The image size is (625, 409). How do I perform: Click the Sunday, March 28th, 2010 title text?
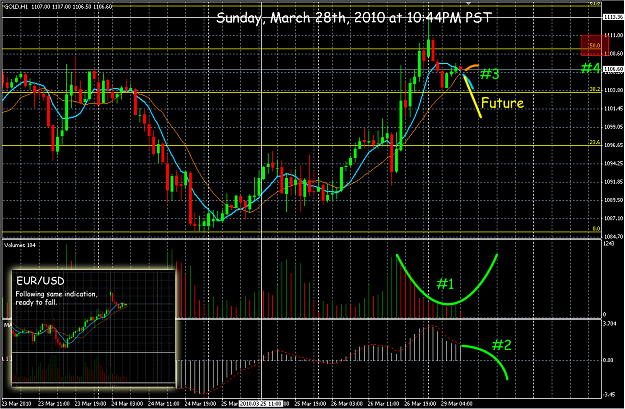tap(354, 18)
